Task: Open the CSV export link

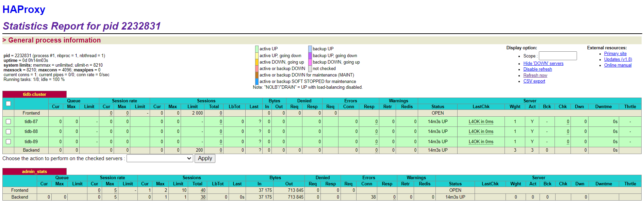Action: click(x=534, y=81)
